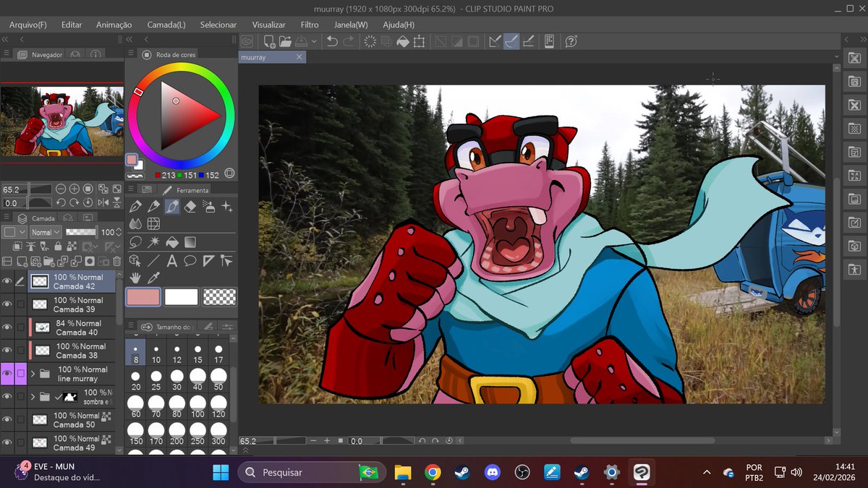The width and height of the screenshot is (868, 488).
Task: Open the dropdown arrow beside the save icon
Action: 315,42
